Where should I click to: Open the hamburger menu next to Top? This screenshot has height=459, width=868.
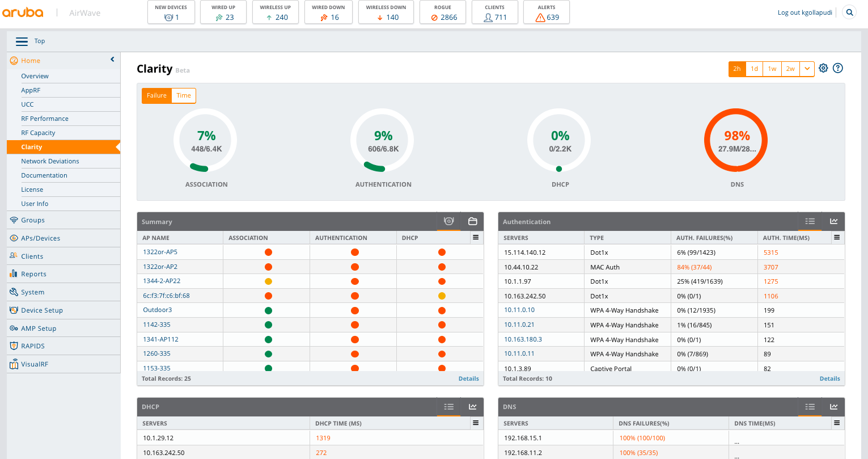[x=22, y=41]
